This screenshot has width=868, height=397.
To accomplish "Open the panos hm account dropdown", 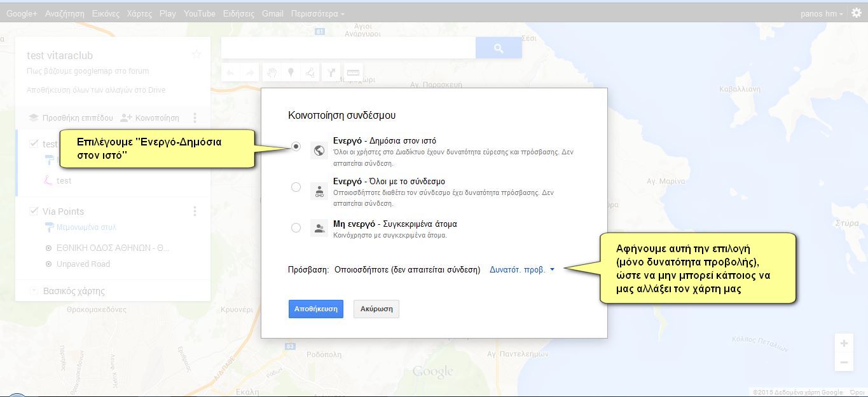I will tap(822, 13).
